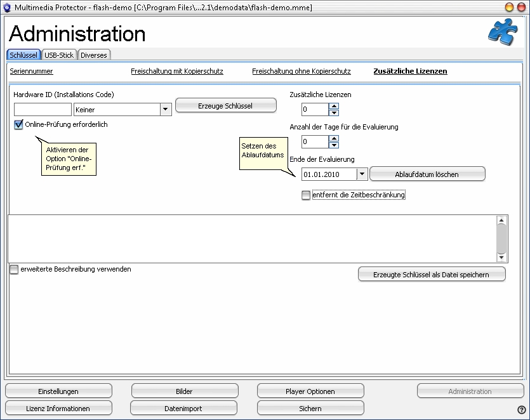Screen dimensions: 530x420
Task: Toggle erweiterte Beschreibung verwenden checkbox
Action: [14, 270]
